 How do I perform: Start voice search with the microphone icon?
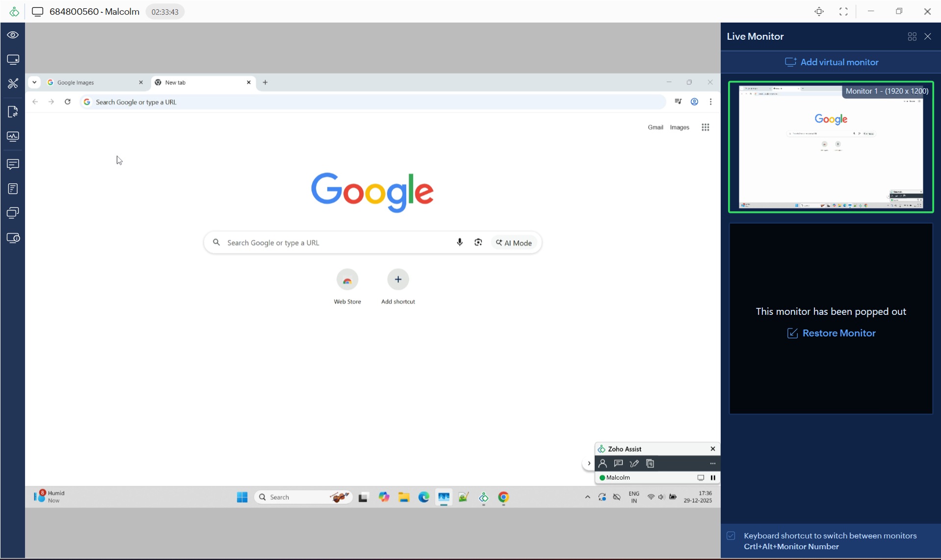pyautogui.click(x=460, y=242)
